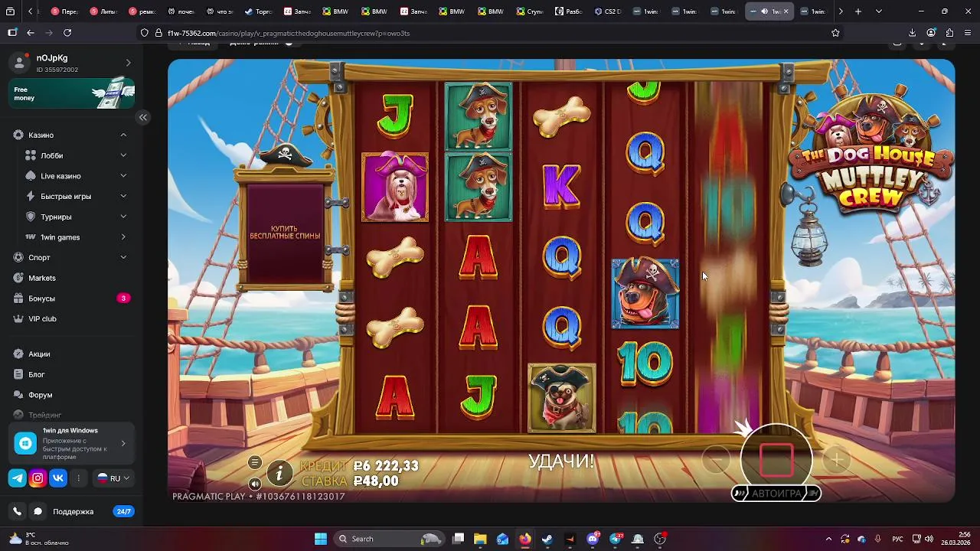The width and height of the screenshot is (980, 551).
Task: Expand the Live казино submenu
Action: 123,176
